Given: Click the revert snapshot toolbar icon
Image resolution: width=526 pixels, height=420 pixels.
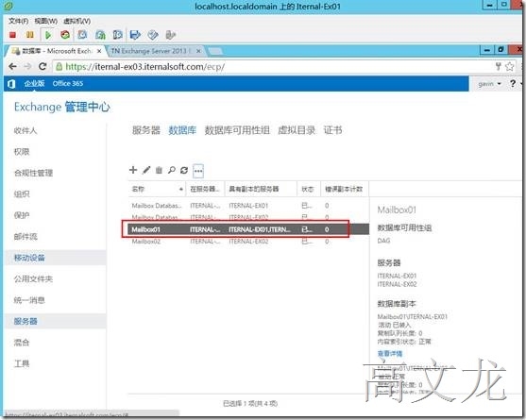Looking at the screenshot, I should click(x=100, y=35).
